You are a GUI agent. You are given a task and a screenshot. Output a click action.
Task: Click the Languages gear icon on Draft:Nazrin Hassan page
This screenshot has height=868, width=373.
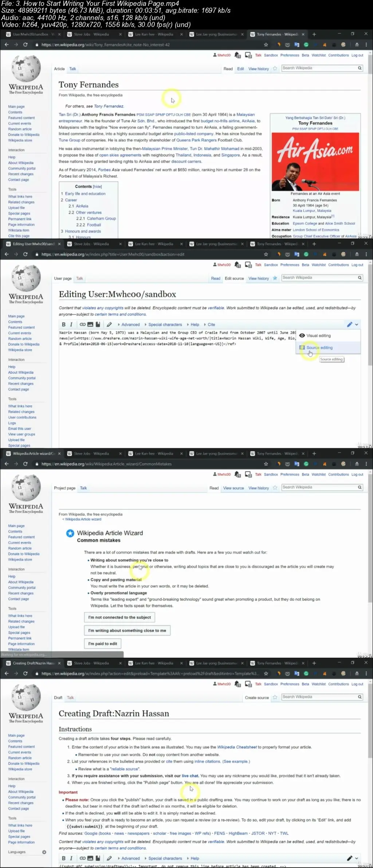pos(44,852)
